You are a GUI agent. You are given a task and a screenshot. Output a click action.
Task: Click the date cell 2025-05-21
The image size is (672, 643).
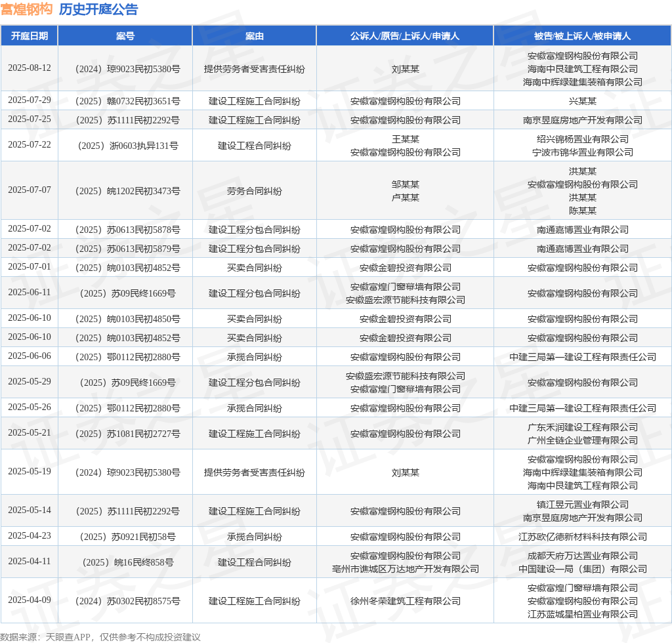click(x=29, y=433)
